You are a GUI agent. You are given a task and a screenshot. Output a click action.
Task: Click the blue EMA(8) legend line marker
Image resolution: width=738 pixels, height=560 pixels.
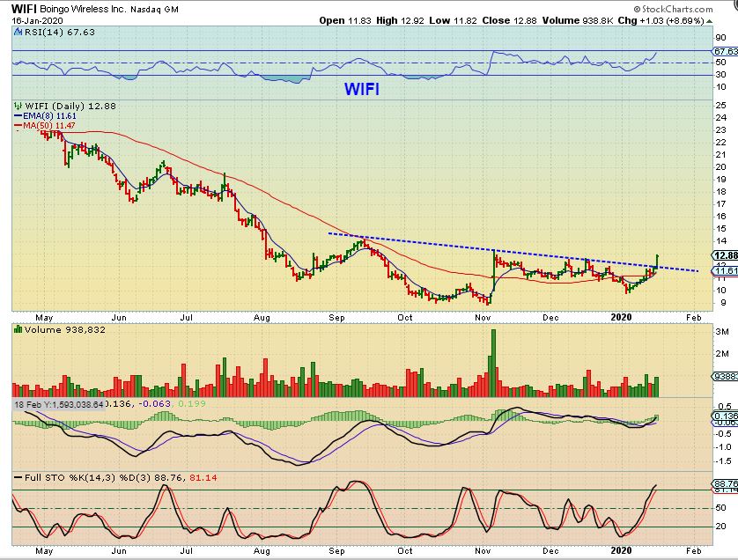[x=18, y=115]
